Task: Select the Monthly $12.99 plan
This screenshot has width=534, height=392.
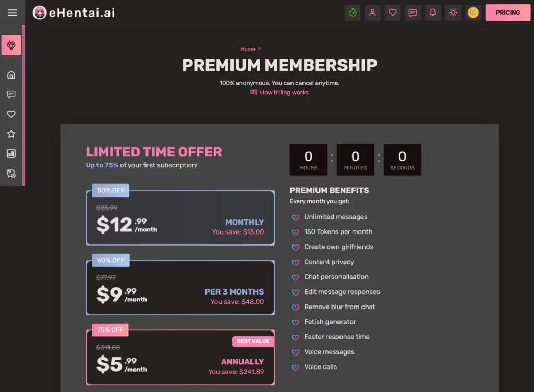Action: click(180, 218)
